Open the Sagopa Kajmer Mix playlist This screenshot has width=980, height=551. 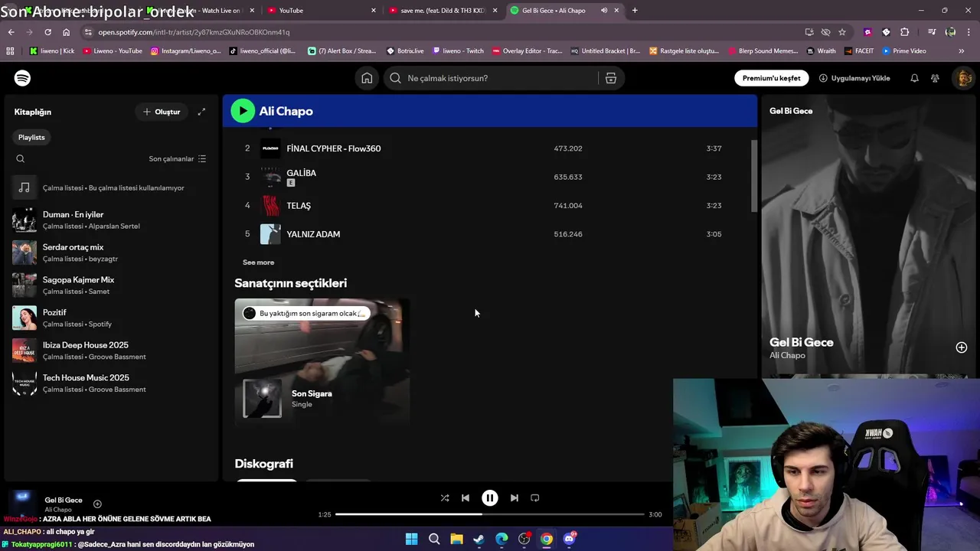coord(111,285)
